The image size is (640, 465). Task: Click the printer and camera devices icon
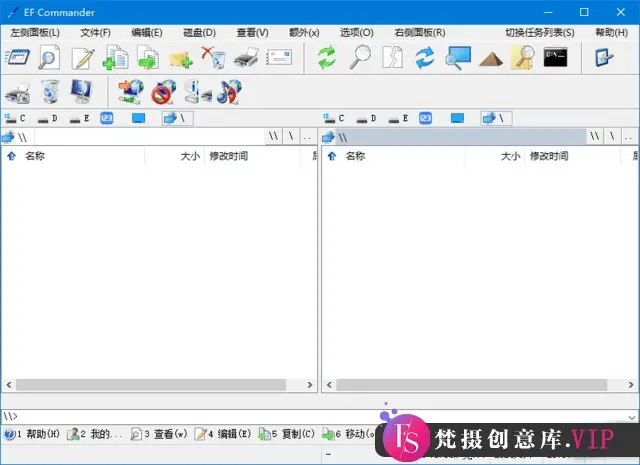[x=18, y=93]
